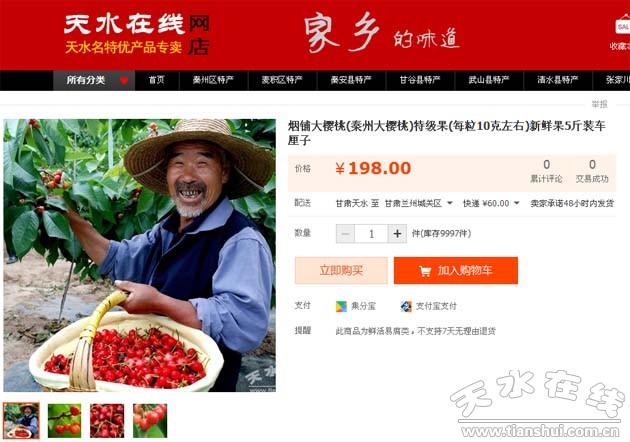
Task: Select the 甘谷县特产 navigation tab
Action: point(420,80)
